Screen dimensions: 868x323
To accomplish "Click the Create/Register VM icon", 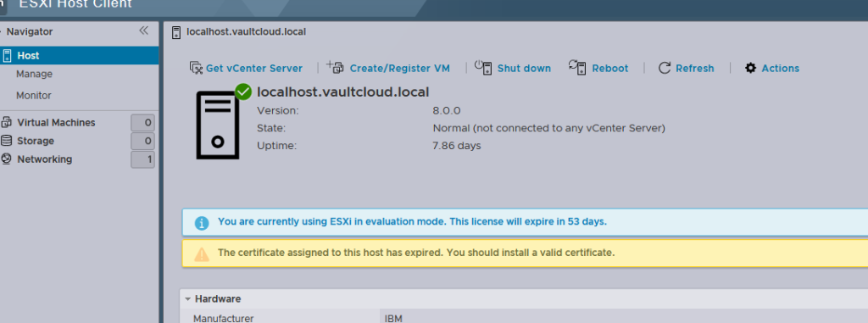I will [x=336, y=67].
